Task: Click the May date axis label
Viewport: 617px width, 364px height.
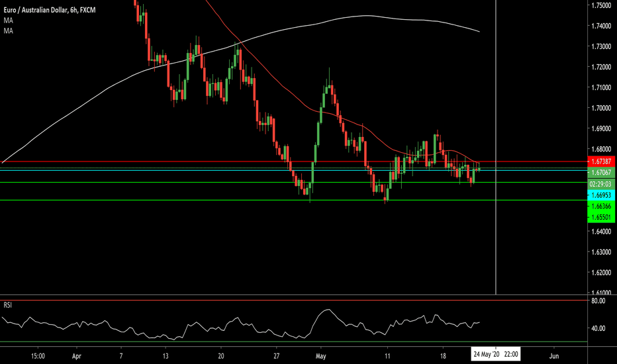Action: pos(320,356)
